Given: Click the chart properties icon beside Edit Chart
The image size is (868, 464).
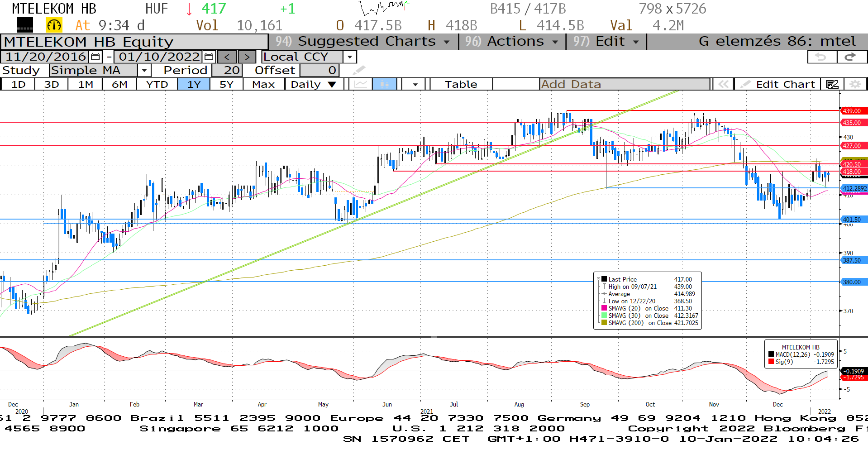Looking at the screenshot, I should pyautogui.click(x=832, y=84).
